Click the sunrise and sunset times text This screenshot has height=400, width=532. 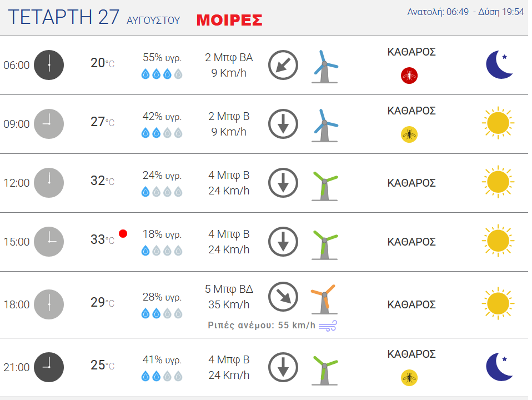pos(465,12)
